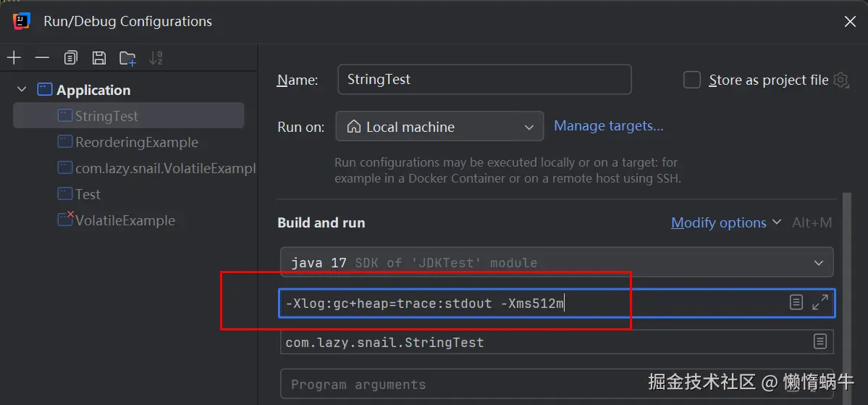868x405 pixels.
Task: Select the VolatileExample configuration with error
Action: point(125,220)
